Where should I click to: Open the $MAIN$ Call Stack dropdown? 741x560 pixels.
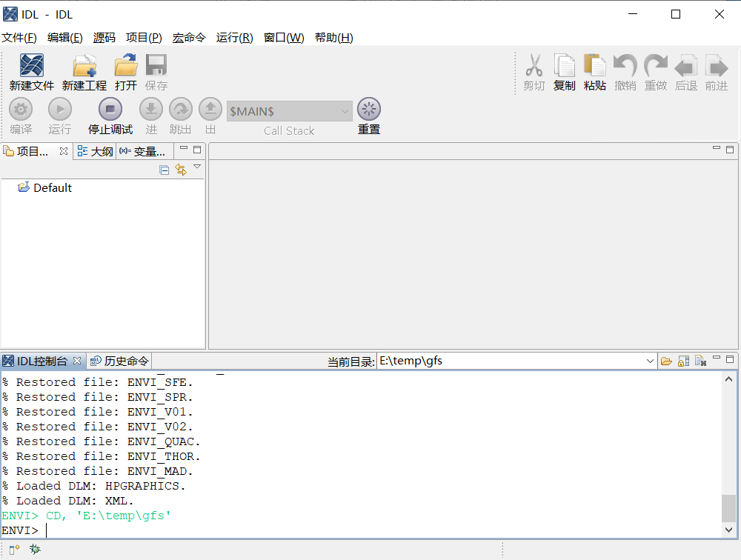[x=290, y=111]
